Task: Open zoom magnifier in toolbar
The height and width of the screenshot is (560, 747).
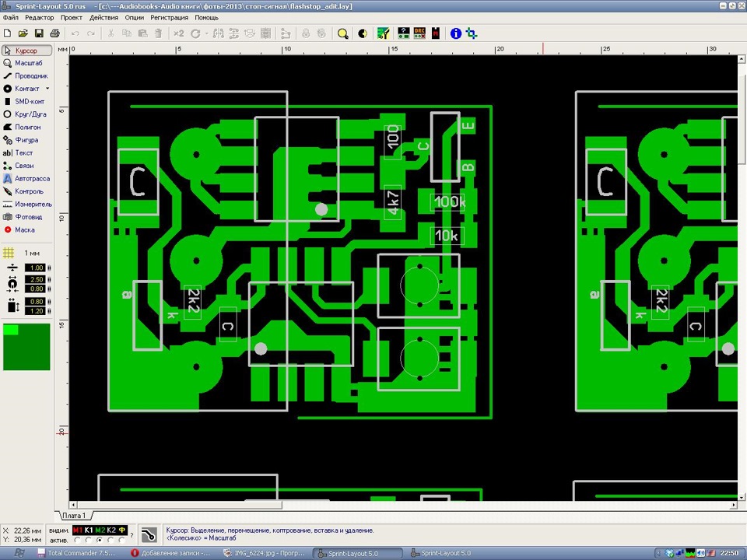Action: [x=342, y=33]
